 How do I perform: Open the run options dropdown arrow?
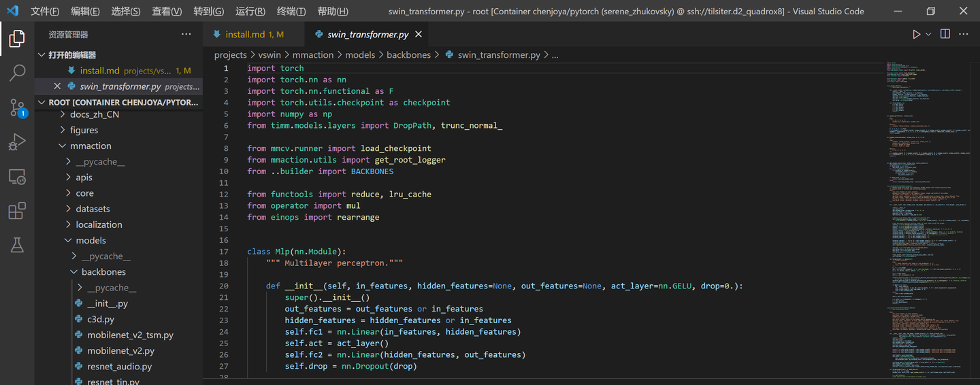pos(928,34)
